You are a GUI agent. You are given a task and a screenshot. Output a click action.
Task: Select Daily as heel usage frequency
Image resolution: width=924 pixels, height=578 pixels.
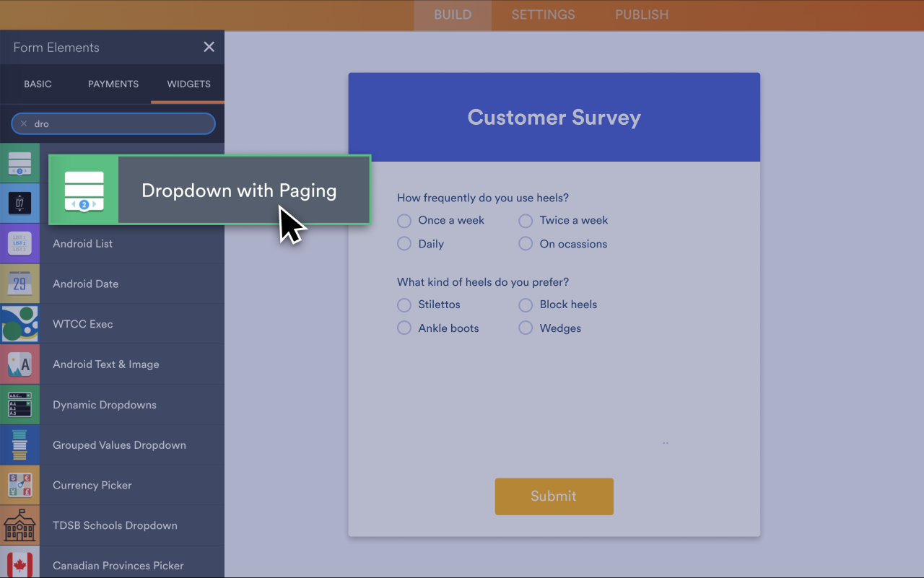pyautogui.click(x=404, y=244)
